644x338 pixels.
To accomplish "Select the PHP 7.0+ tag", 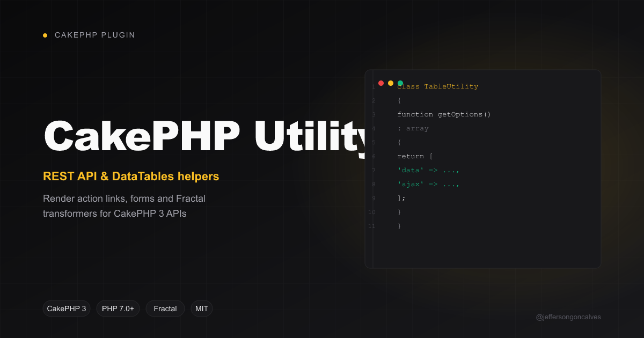I will click(x=118, y=308).
